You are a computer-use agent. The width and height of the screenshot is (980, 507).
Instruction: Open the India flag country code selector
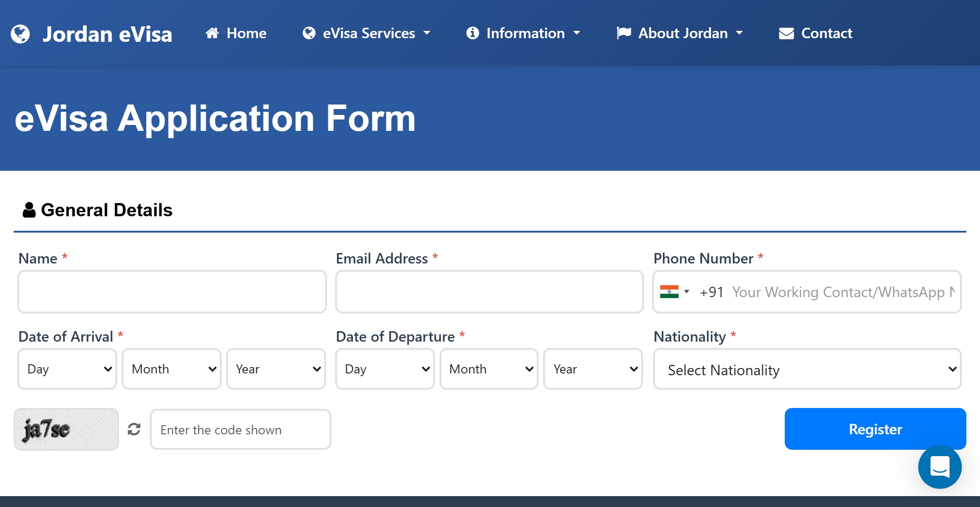coord(675,292)
